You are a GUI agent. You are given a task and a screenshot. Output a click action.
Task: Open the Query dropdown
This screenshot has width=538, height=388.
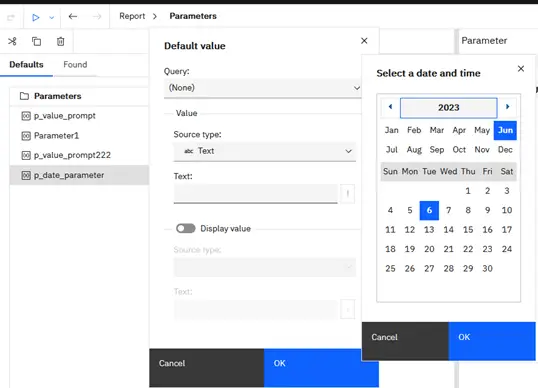tap(262, 88)
